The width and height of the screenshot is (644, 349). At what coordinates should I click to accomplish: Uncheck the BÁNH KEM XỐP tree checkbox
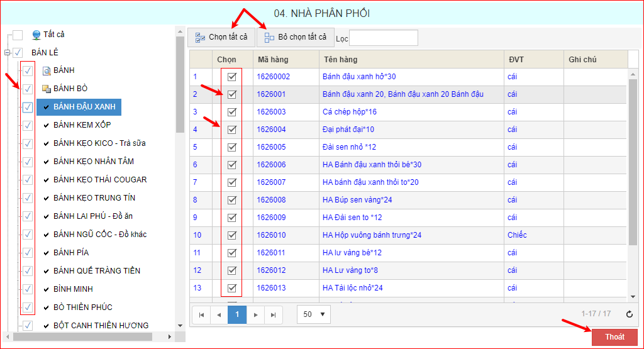28,125
